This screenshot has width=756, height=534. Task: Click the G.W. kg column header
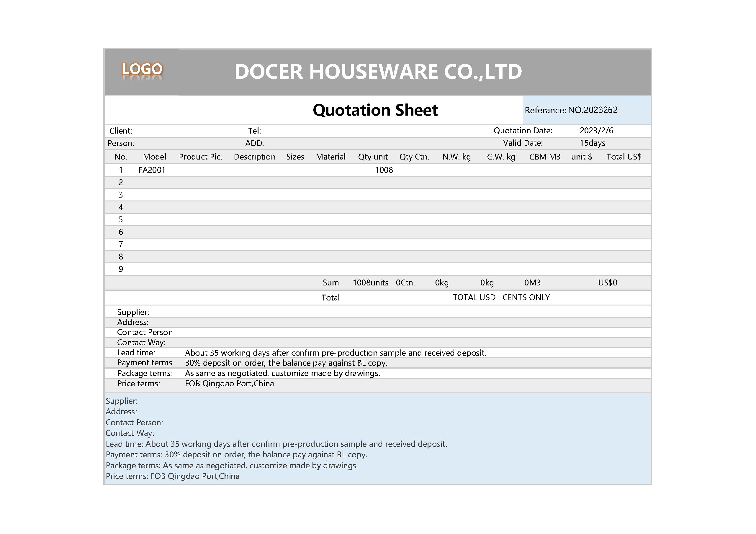tap(501, 157)
